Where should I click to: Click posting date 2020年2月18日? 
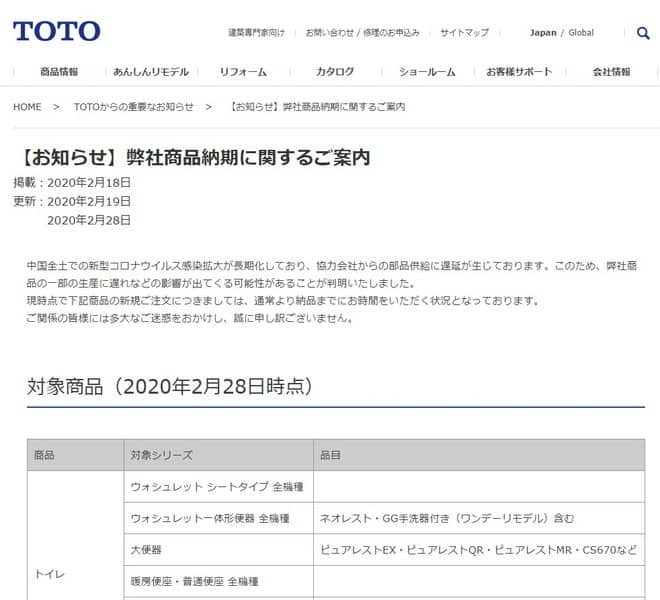(89, 183)
